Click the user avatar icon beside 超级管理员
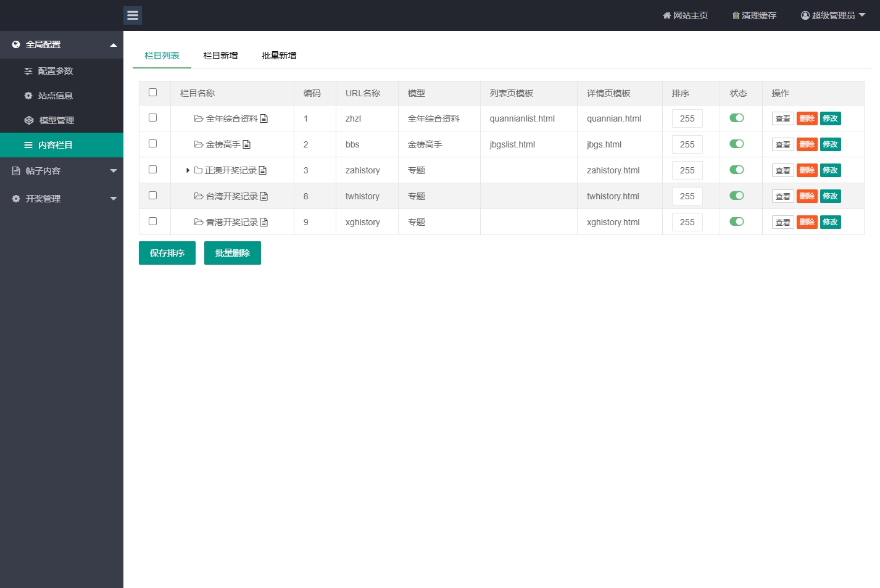This screenshot has width=880, height=588. pyautogui.click(x=805, y=15)
